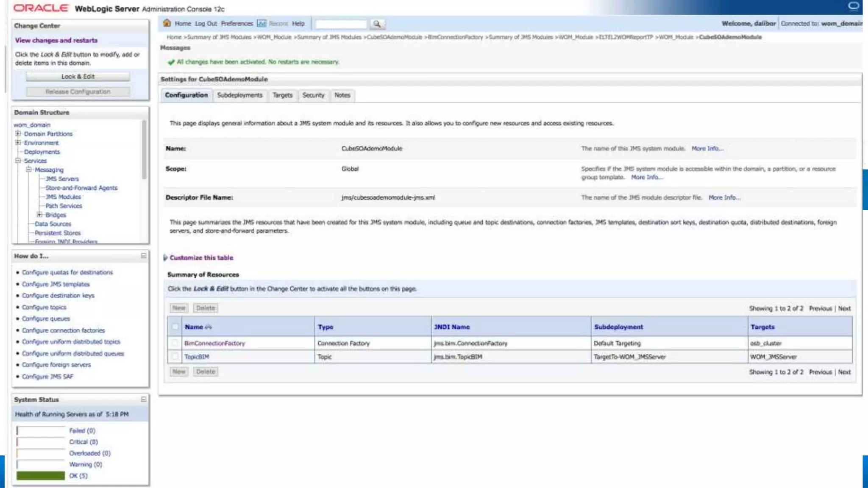This screenshot has height=488, width=868.
Task: Expand the Bridges tree node
Action: [39, 215]
